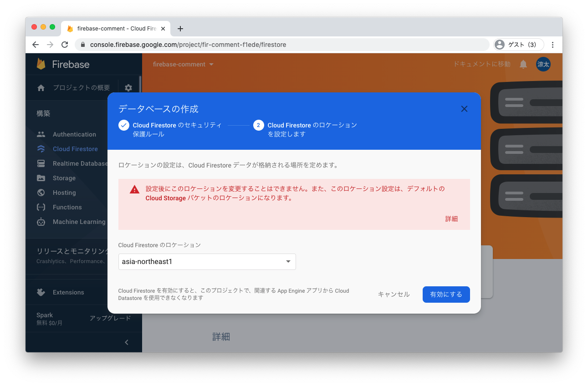Screen dimensions: 588x386
Task: Click the Hosting globe icon
Action: point(41,193)
